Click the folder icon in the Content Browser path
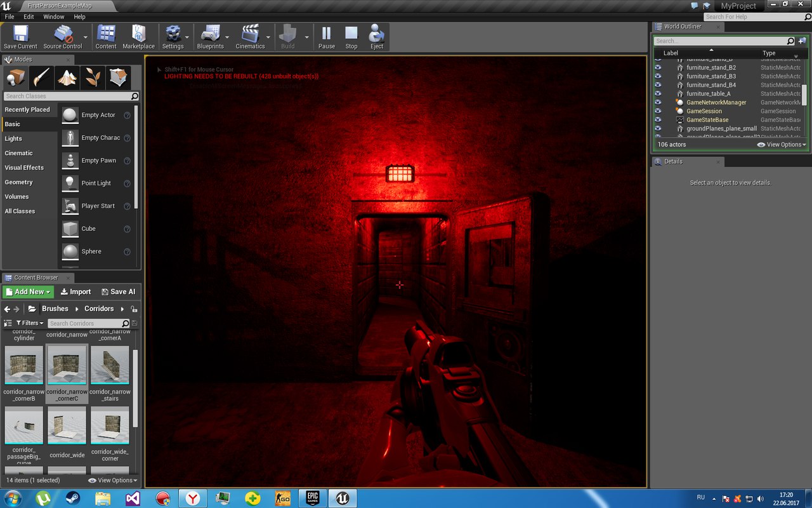Viewport: 812px width, 508px height. point(32,309)
